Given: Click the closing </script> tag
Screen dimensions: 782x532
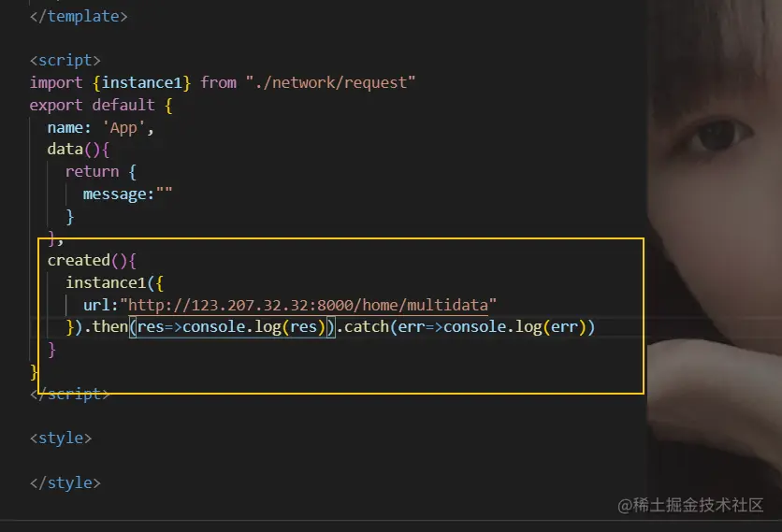Looking at the screenshot, I should point(69,394).
